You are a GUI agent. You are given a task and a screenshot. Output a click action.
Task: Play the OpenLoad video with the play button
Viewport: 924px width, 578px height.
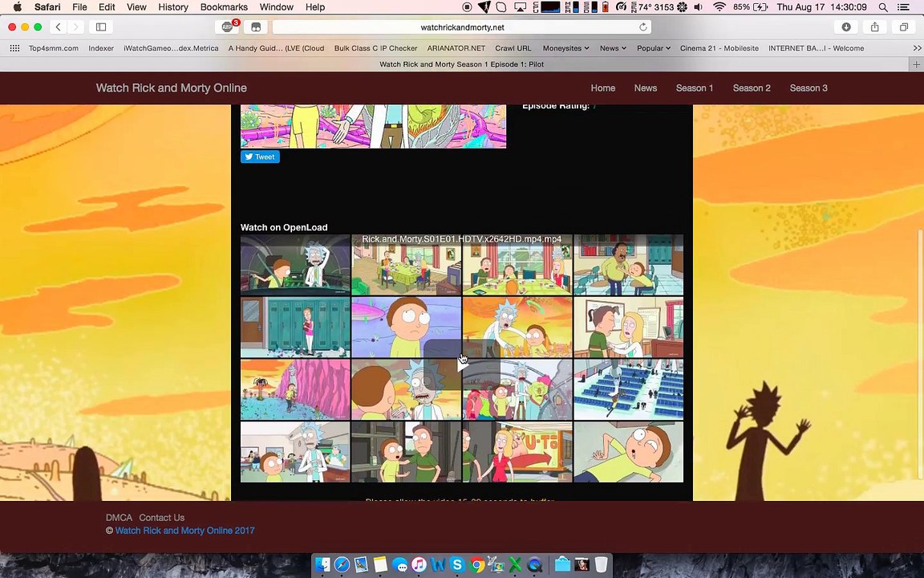[x=462, y=364]
